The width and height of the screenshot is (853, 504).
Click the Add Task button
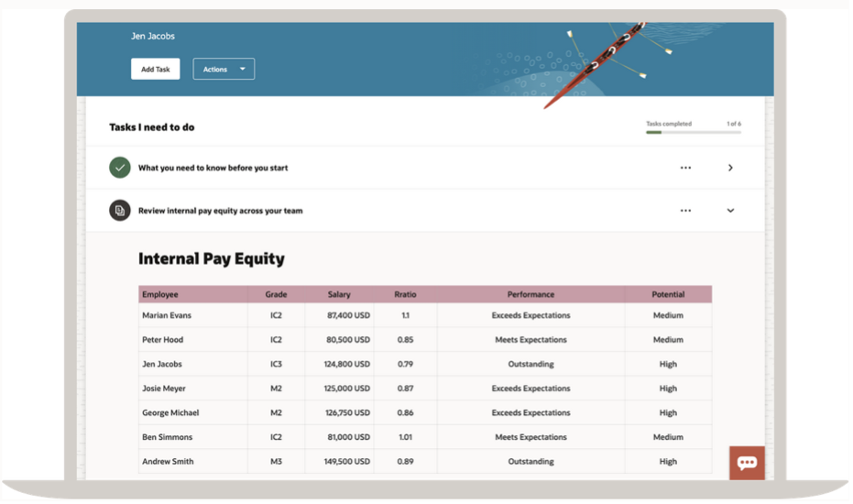coord(155,69)
